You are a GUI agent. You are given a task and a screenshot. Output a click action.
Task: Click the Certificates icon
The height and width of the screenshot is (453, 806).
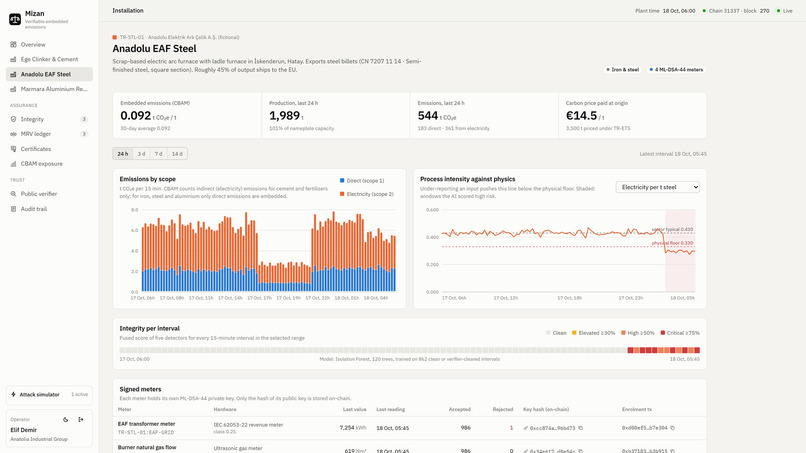click(13, 149)
